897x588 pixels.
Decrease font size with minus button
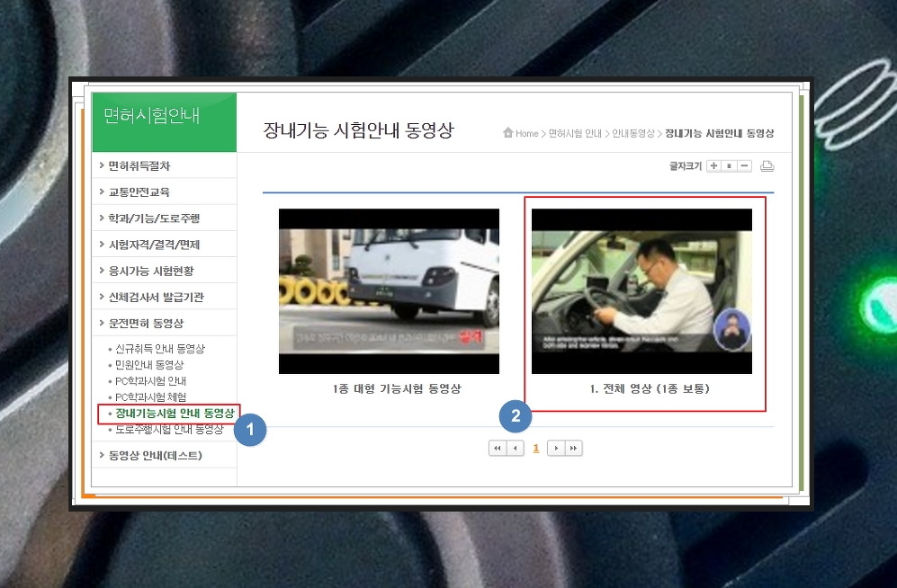coord(744,165)
